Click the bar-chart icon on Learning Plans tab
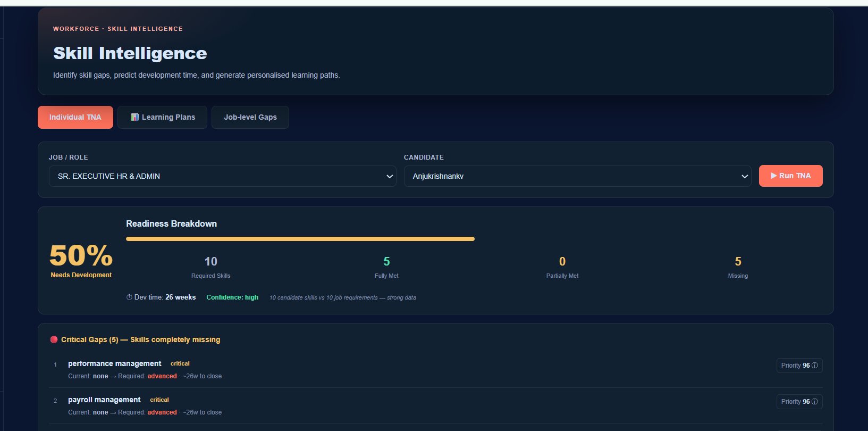Screen dimensions: 868x431 pyautogui.click(x=135, y=117)
